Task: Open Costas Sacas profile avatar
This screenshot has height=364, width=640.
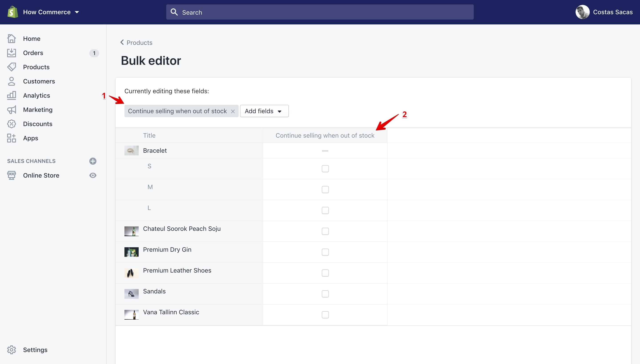Action: pyautogui.click(x=582, y=12)
